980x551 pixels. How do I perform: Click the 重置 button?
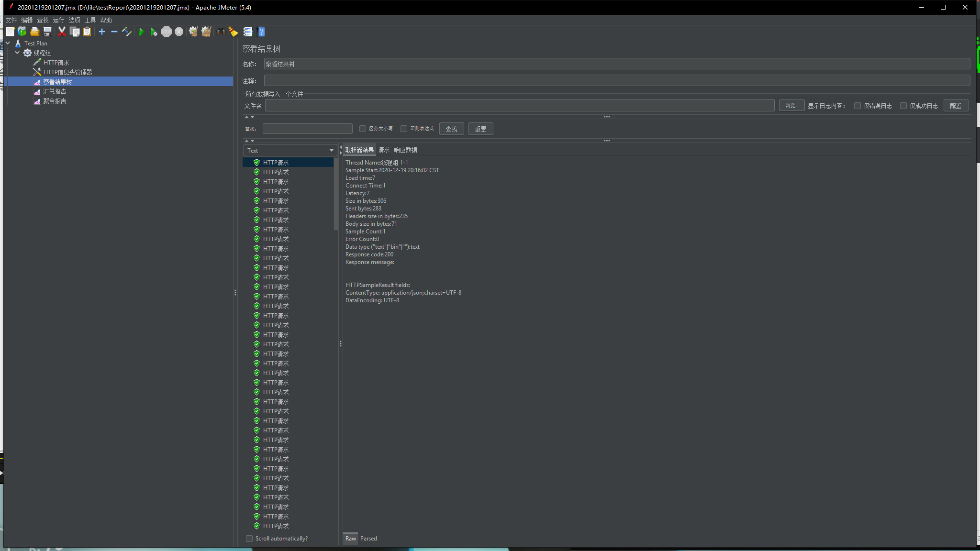point(480,129)
